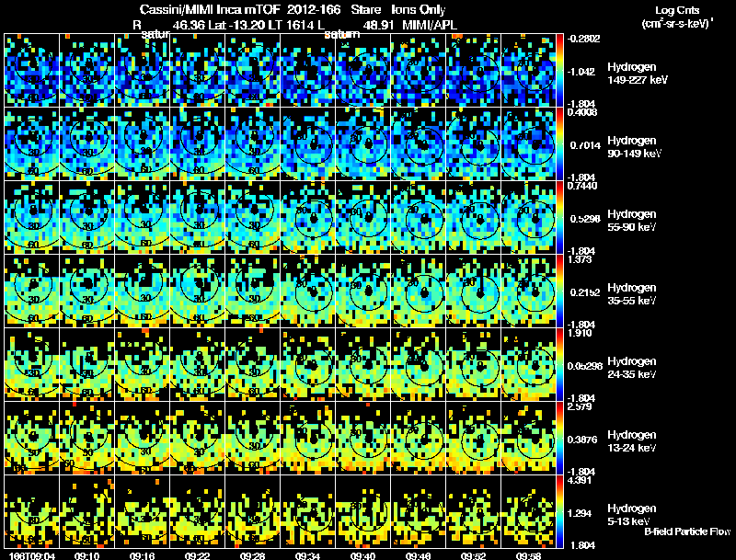Select the 09:16 Hydrogen 5-13 keV panel
The width and height of the screenshot is (736, 560).
[143, 511]
